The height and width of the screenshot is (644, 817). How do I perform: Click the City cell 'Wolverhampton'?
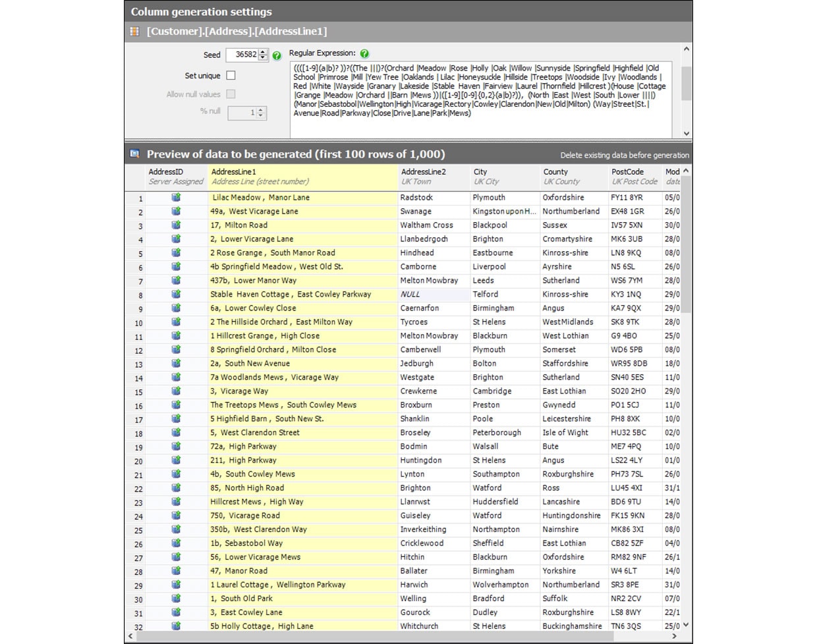(x=505, y=585)
